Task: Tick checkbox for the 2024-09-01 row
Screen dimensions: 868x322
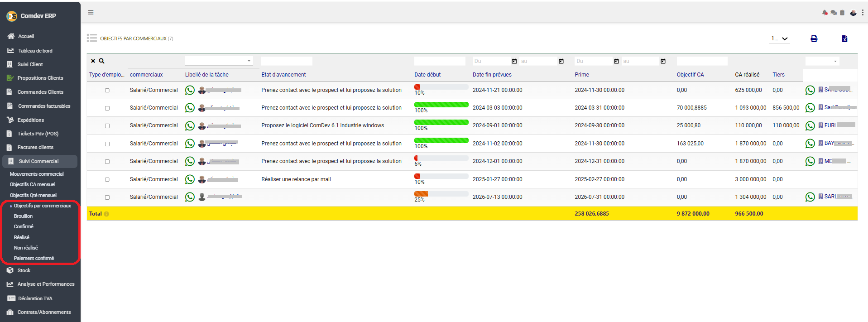Action: click(x=107, y=126)
